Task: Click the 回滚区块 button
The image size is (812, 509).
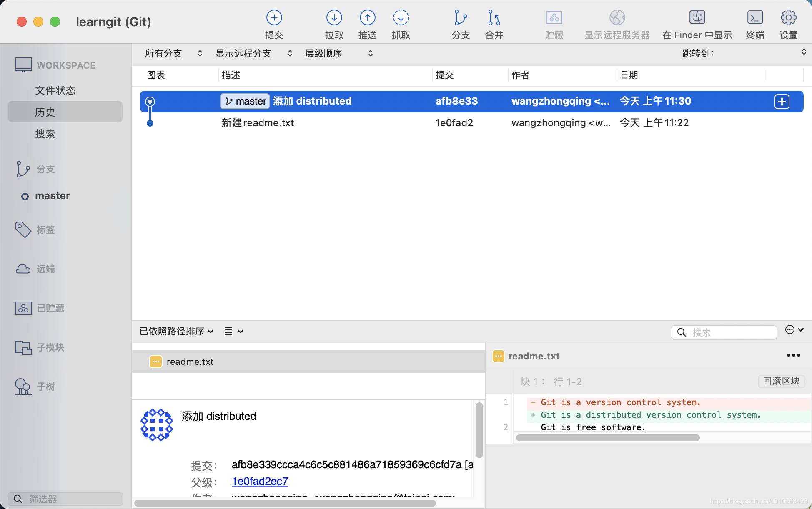Action: pos(781,381)
